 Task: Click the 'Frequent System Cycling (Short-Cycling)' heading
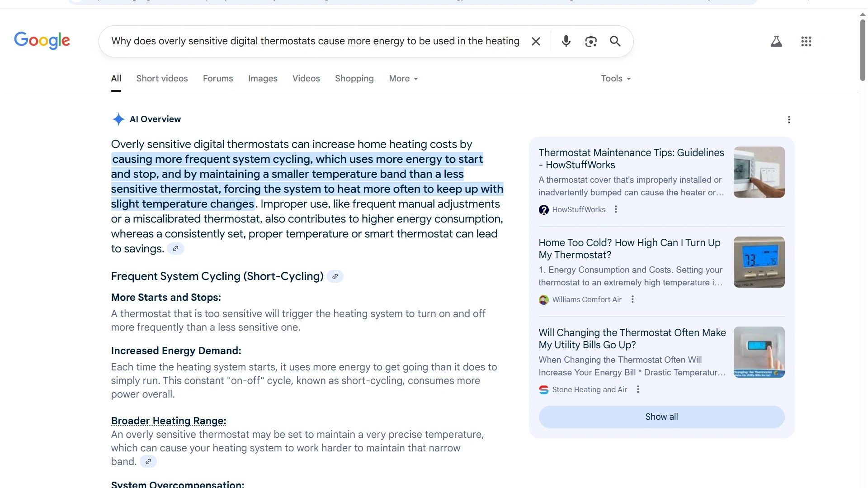coord(217,276)
